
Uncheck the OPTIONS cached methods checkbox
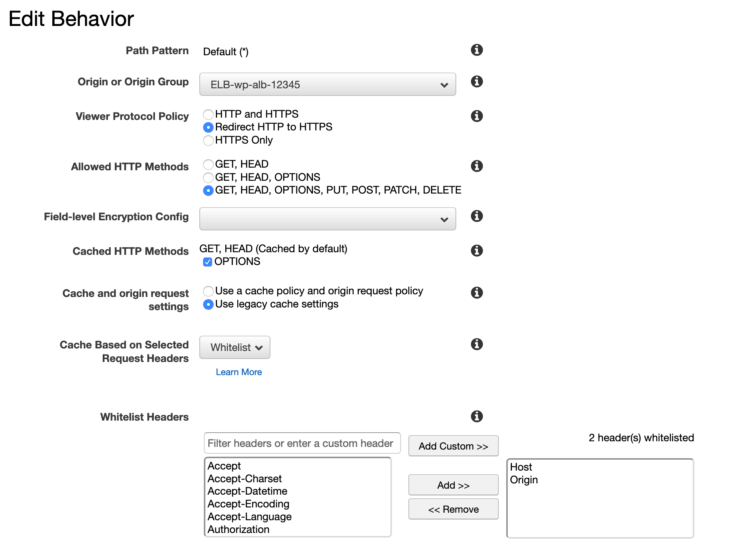(x=208, y=262)
